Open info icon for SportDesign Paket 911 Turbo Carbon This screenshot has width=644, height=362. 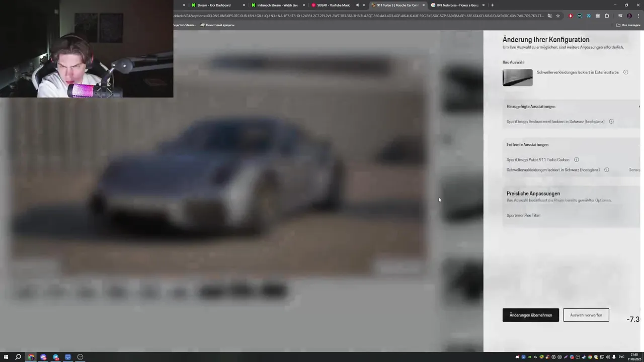pyautogui.click(x=577, y=160)
